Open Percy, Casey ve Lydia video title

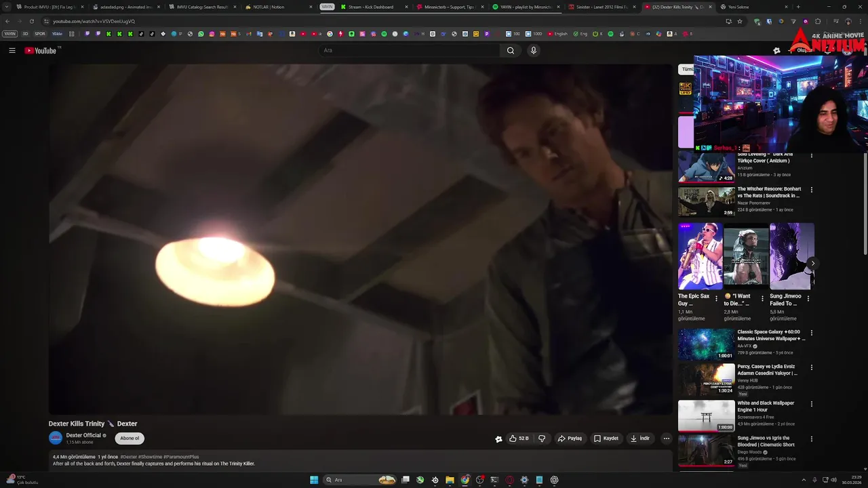pos(767,369)
